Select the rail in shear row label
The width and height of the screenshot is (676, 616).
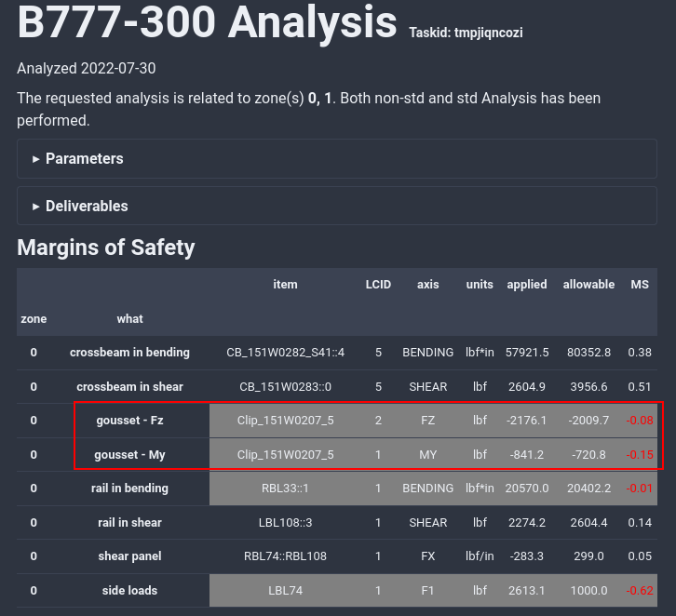pyautogui.click(x=129, y=523)
